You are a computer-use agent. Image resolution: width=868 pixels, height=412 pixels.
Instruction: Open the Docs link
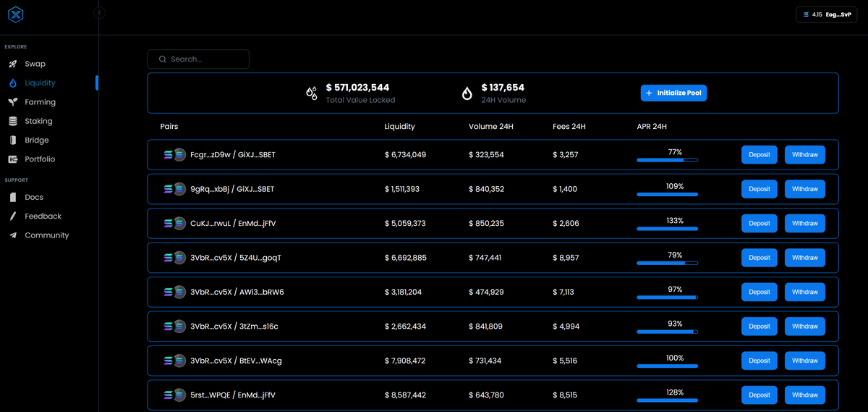coord(34,197)
